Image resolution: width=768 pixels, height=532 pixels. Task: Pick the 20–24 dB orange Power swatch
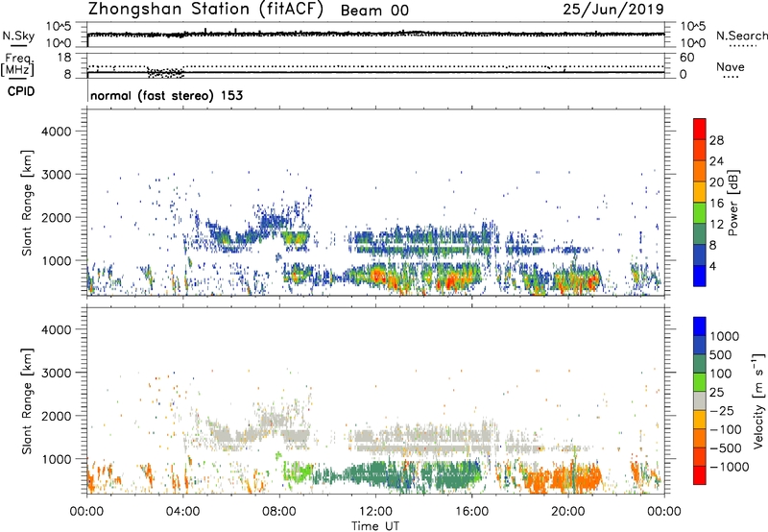(700, 171)
